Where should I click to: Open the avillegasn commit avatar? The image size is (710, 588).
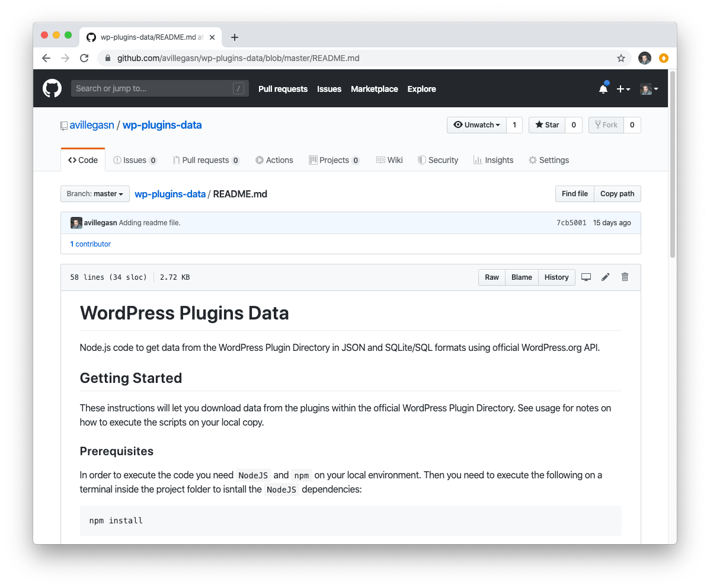(76, 222)
